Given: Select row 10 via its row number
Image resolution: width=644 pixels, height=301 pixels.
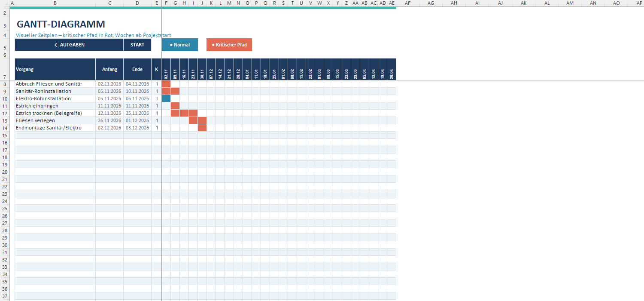Looking at the screenshot, I should 5,98.
